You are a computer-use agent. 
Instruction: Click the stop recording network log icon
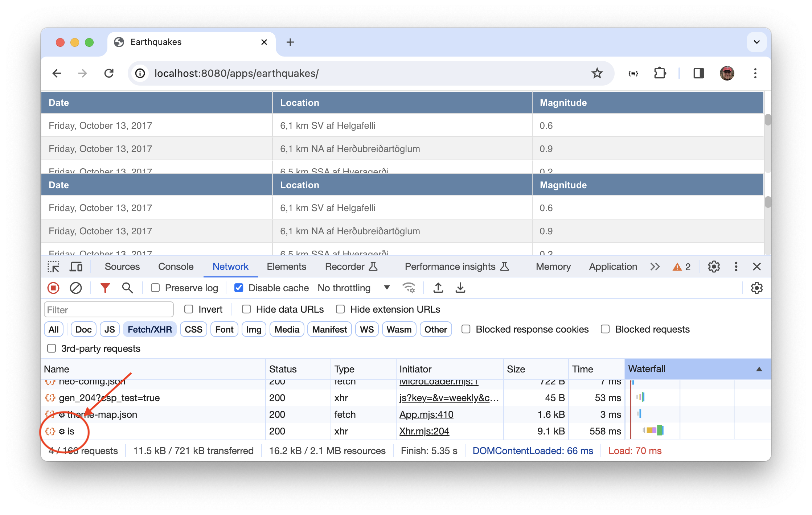click(x=53, y=288)
